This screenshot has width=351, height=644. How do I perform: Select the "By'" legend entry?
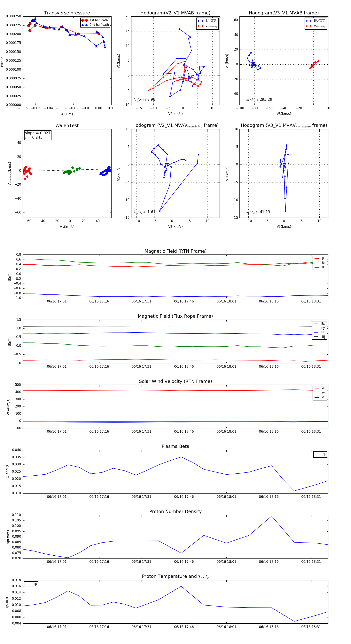pyautogui.click(x=320, y=328)
